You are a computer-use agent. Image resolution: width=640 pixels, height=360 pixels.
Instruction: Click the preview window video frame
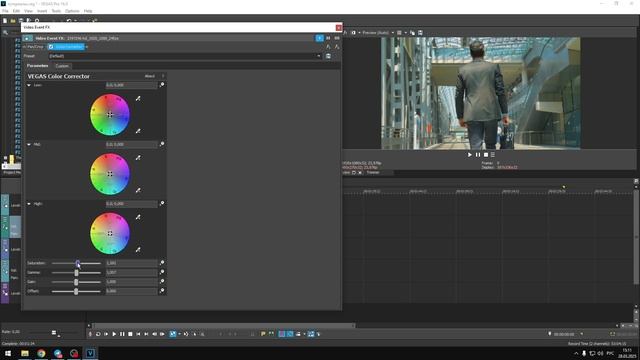pos(480,93)
